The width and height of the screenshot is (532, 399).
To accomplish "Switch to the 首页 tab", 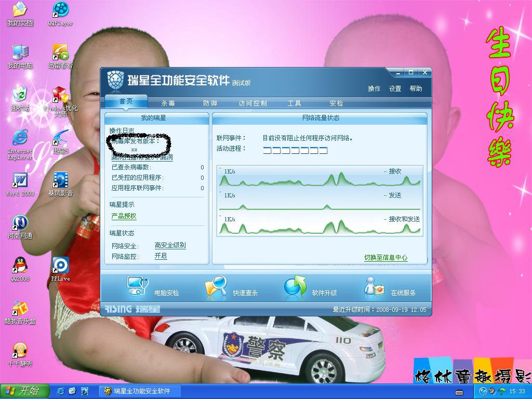I will [126, 101].
